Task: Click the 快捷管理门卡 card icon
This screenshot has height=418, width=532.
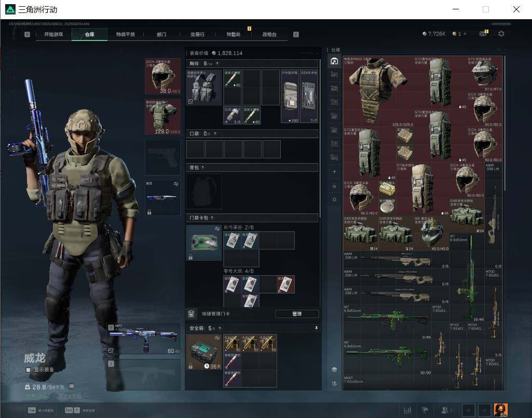Action: [191, 314]
